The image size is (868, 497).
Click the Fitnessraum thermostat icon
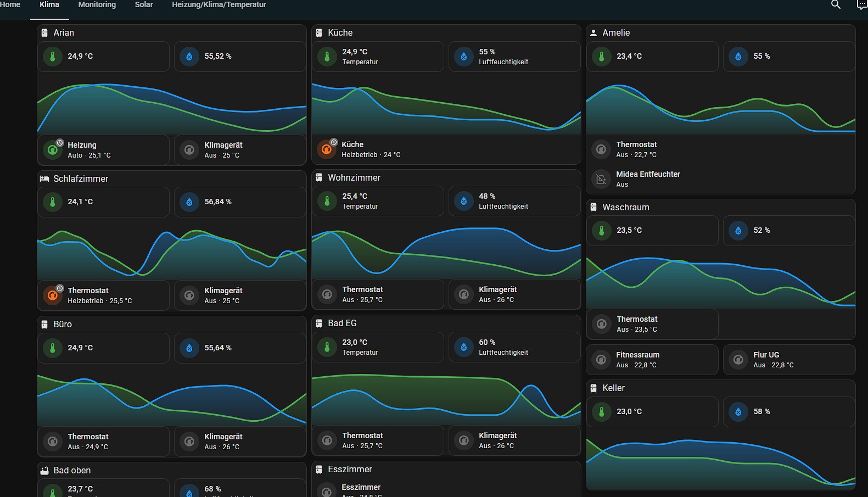tap(601, 360)
